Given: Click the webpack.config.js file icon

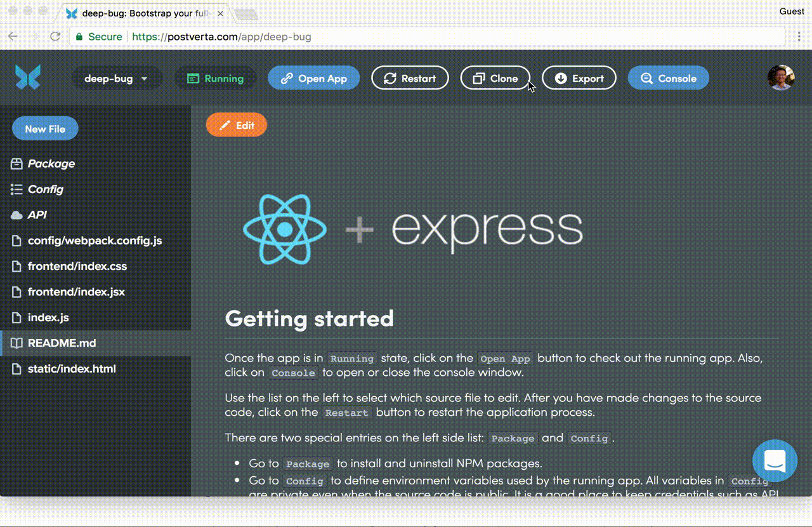Looking at the screenshot, I should [x=16, y=241].
